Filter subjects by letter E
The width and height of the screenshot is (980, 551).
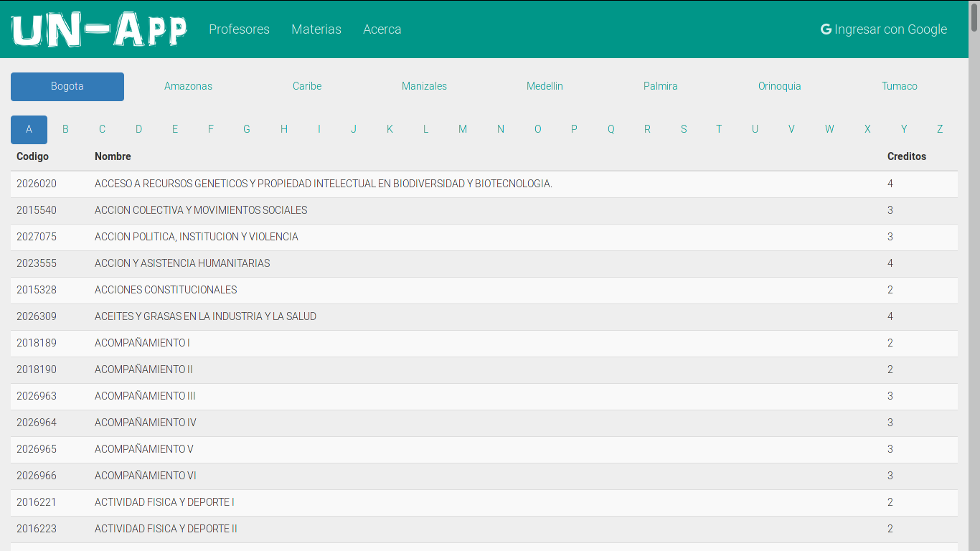(175, 129)
